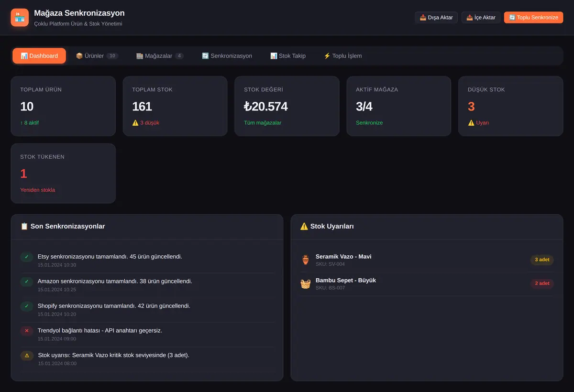The width and height of the screenshot is (574, 392).
Task: Click the Seramik Vazo vase icon
Action: point(306,260)
